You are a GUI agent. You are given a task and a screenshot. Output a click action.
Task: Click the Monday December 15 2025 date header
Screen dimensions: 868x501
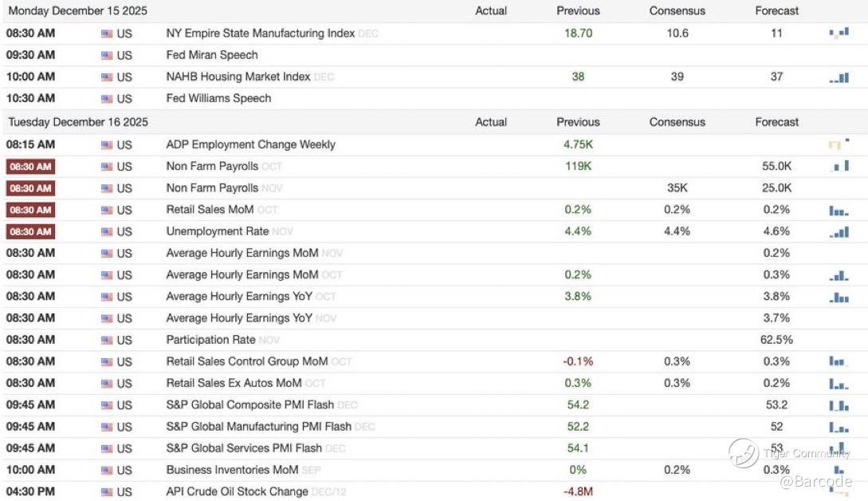pyautogui.click(x=78, y=11)
